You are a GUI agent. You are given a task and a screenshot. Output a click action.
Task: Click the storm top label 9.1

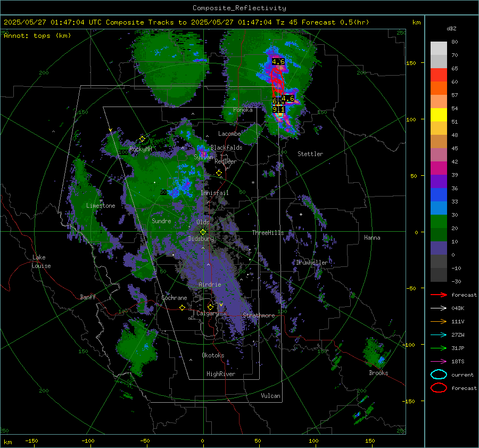coord(278,109)
